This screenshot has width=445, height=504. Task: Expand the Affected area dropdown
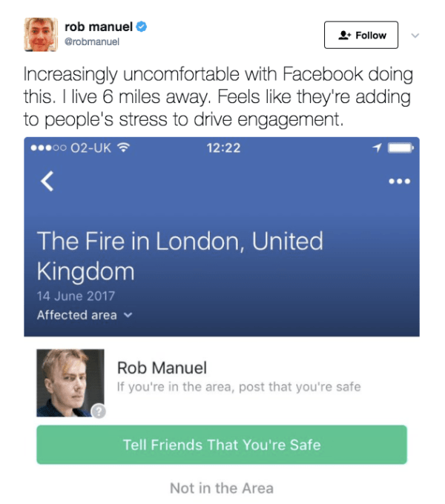coord(84,315)
